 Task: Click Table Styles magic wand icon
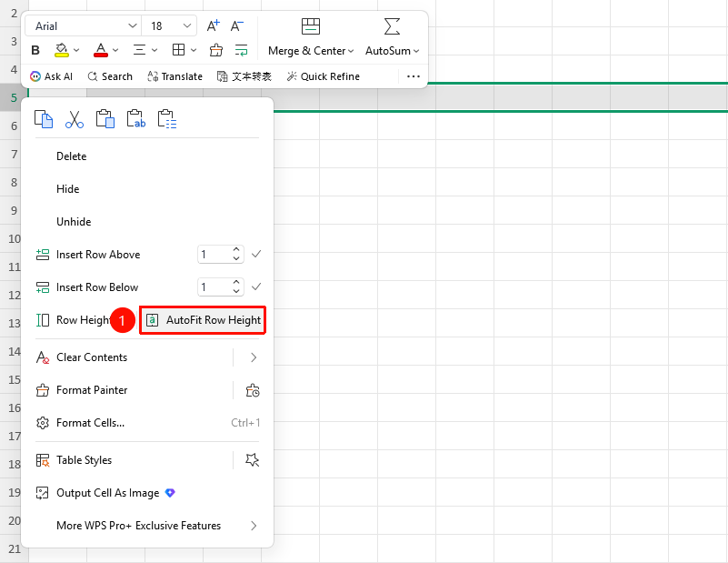tap(252, 460)
